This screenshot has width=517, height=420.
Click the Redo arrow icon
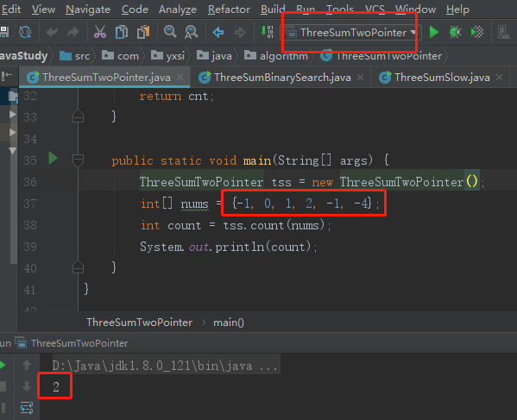(73, 32)
